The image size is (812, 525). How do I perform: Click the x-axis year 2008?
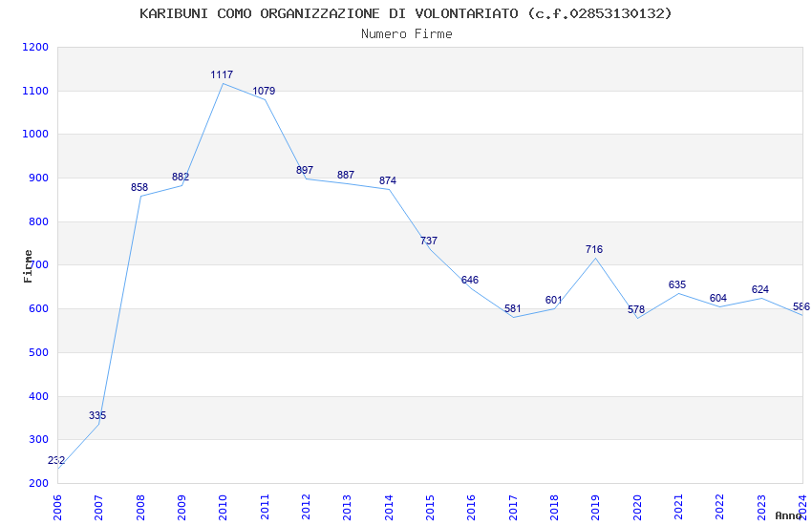pyautogui.click(x=140, y=507)
